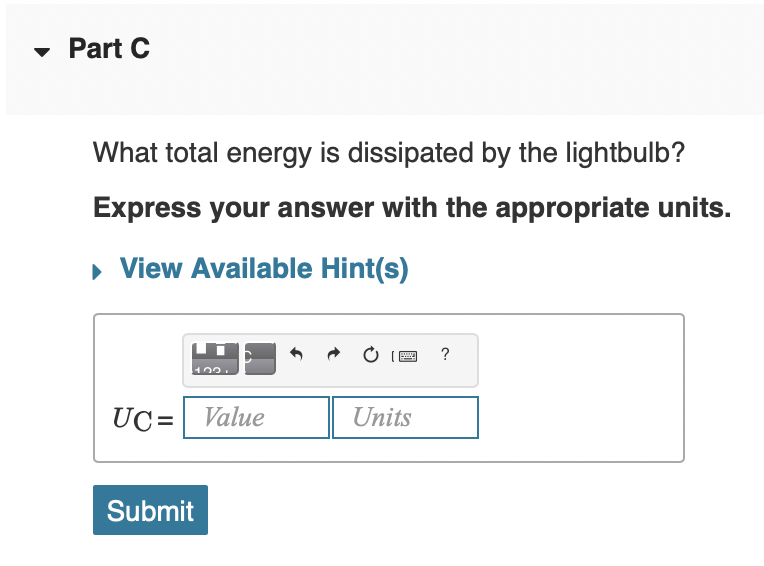Viewport: 764px width, 566px height.
Task: Click the gray Part C header bar
Action: [x=385, y=59]
